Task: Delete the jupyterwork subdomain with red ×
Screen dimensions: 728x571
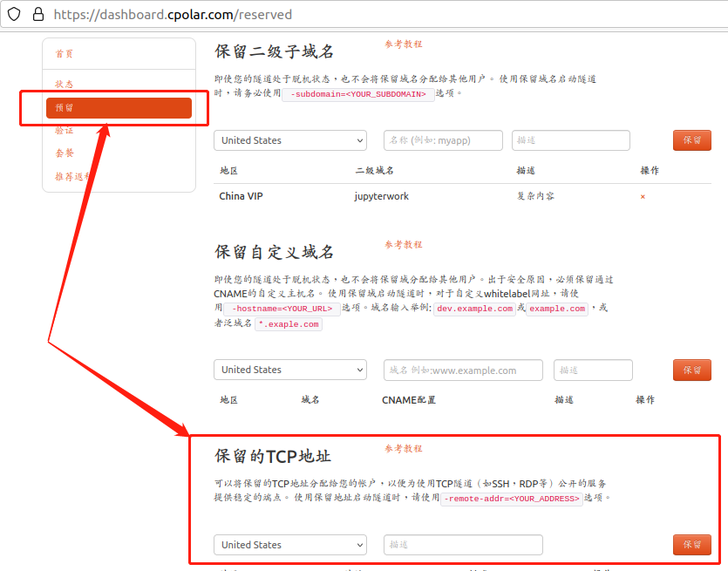Action: pos(643,197)
